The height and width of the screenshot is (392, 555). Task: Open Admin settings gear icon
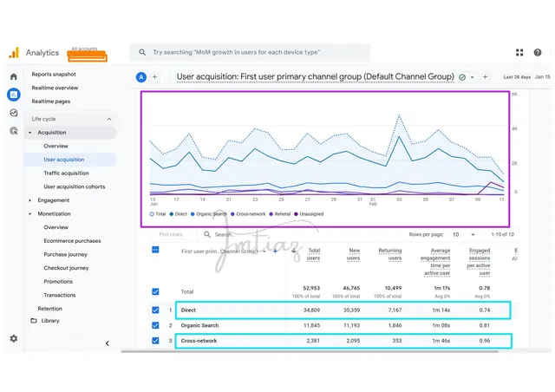[14, 338]
